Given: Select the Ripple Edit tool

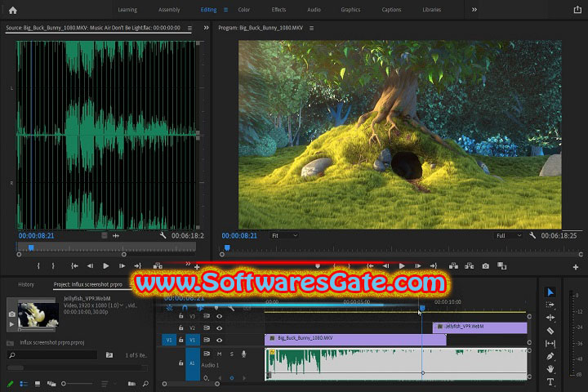Looking at the screenshot, I should (550, 318).
